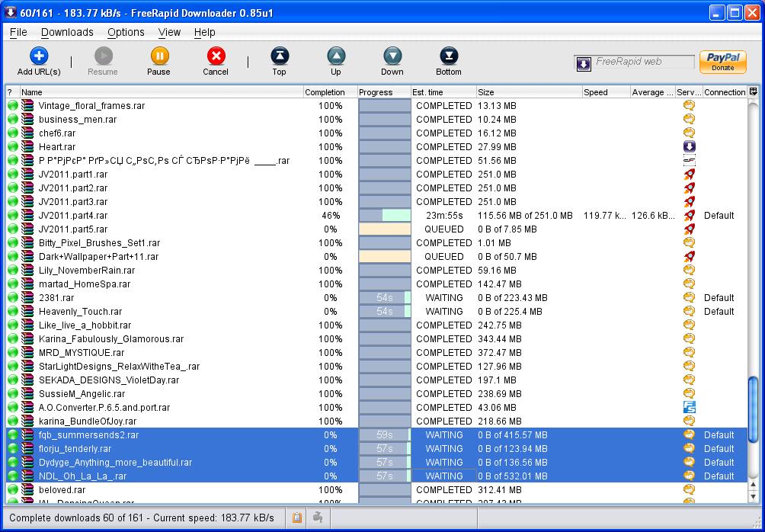Move selected downloads Down in queue
The height and width of the screenshot is (532, 765).
392,56
